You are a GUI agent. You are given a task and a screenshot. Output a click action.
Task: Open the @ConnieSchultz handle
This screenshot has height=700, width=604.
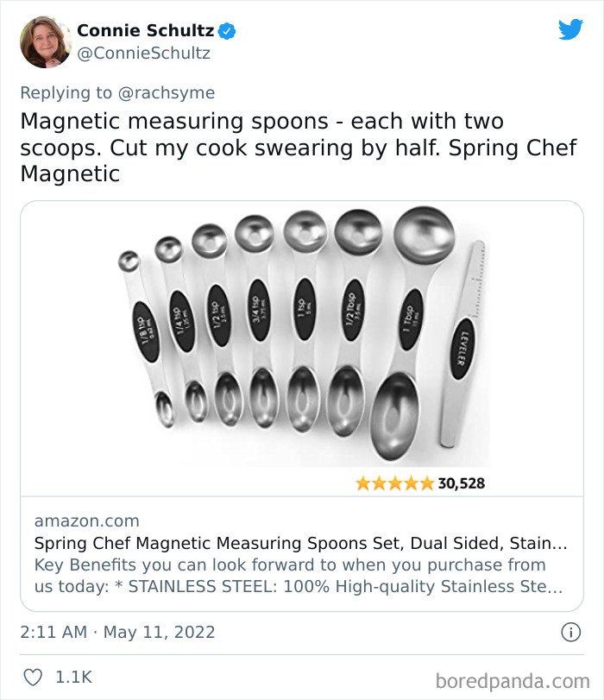coord(143,54)
